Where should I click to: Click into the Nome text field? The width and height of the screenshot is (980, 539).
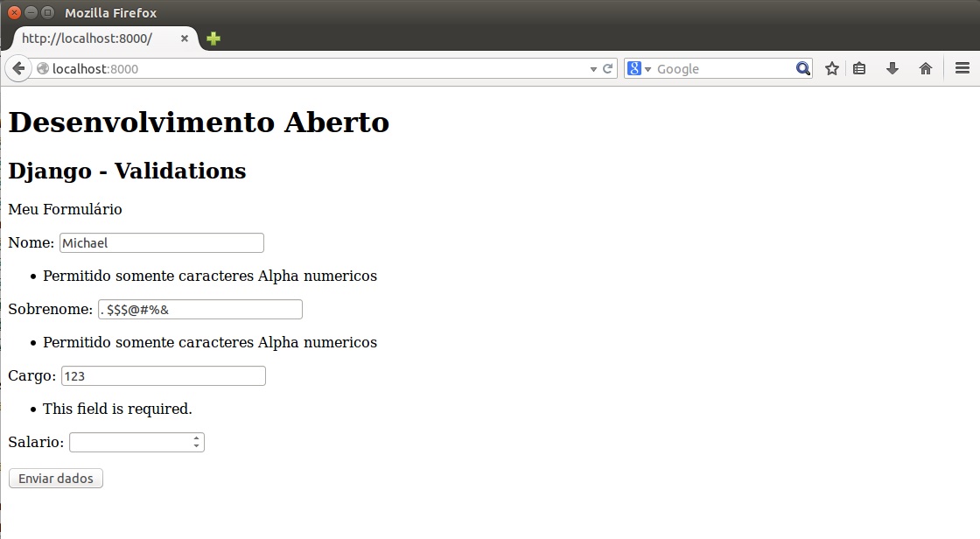click(x=161, y=242)
